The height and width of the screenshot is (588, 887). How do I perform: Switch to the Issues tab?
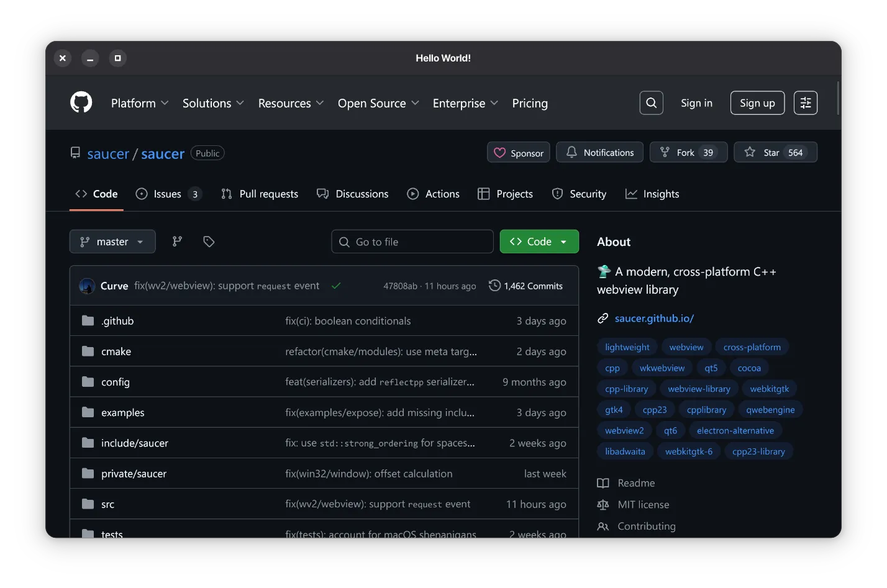[x=168, y=194]
